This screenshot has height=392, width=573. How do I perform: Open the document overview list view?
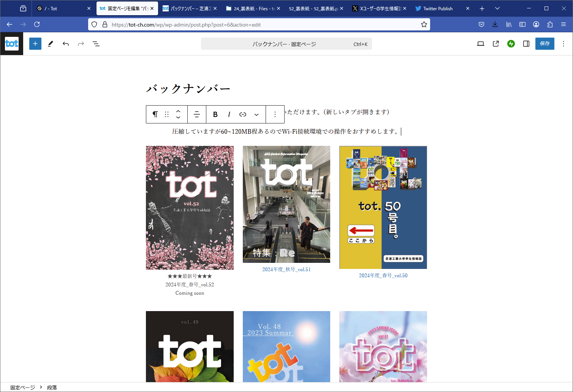[96, 43]
